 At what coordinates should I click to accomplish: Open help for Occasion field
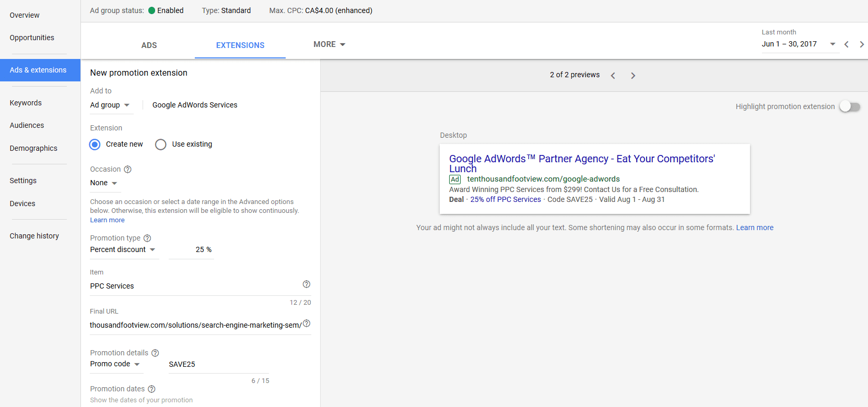tap(128, 169)
